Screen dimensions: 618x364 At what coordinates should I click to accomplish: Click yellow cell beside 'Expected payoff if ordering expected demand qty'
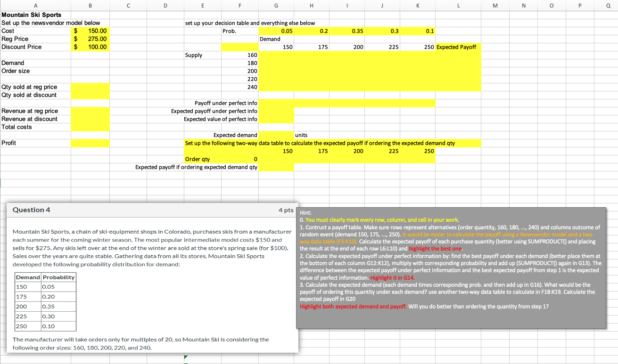(x=276, y=167)
